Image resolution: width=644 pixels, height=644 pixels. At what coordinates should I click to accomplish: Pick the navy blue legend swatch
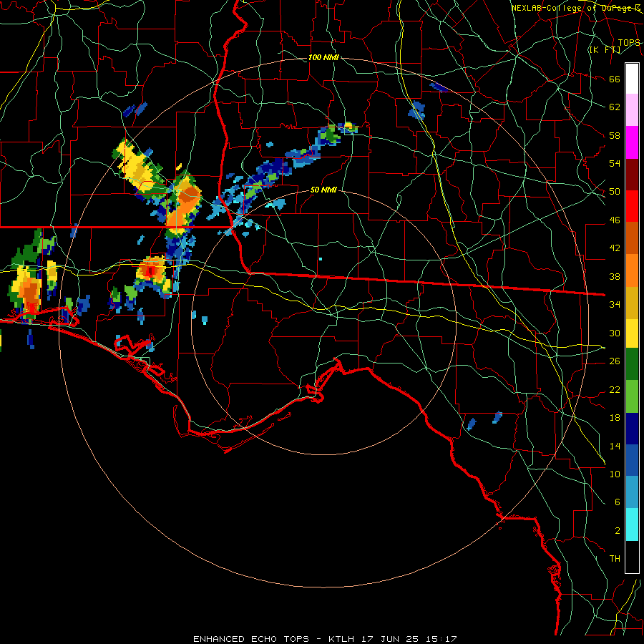point(632,429)
